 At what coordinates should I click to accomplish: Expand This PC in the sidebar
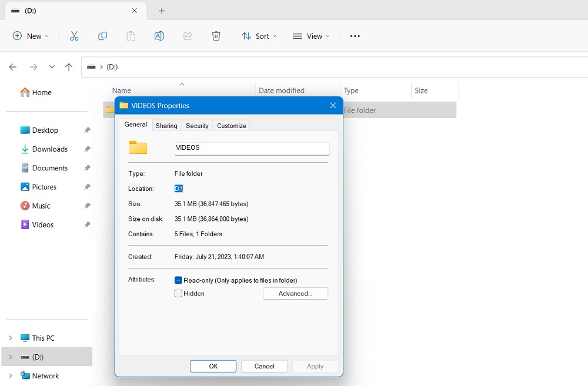(11, 338)
